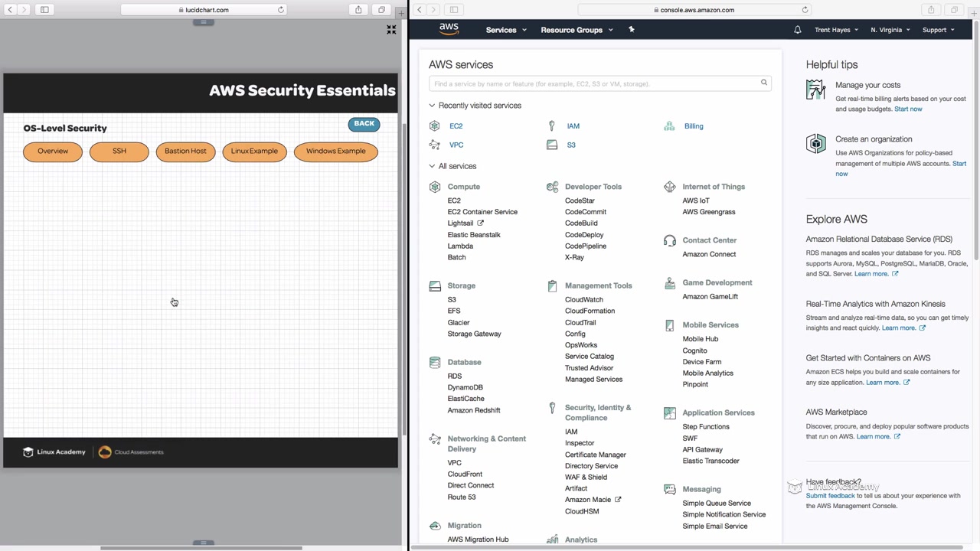The image size is (980, 551).
Task: Open the Resource Groups dropdown
Action: [x=577, y=30]
